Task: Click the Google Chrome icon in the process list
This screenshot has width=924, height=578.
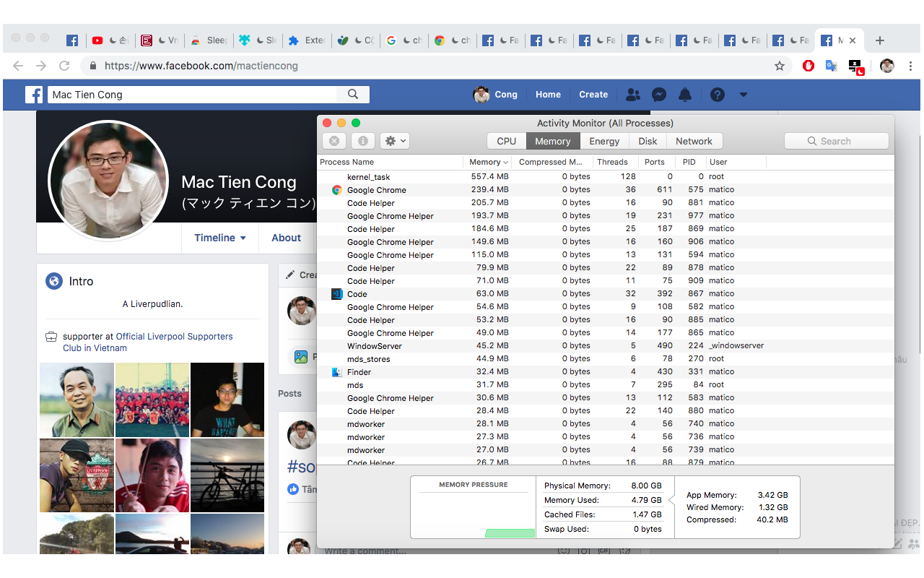Action: coord(336,190)
